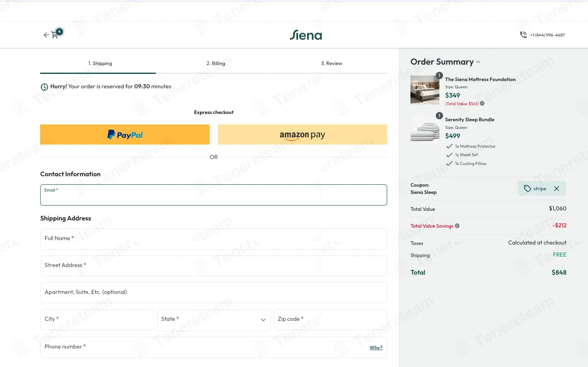Click the reservation timer clock icon
The width and height of the screenshot is (588, 367).
click(x=45, y=87)
